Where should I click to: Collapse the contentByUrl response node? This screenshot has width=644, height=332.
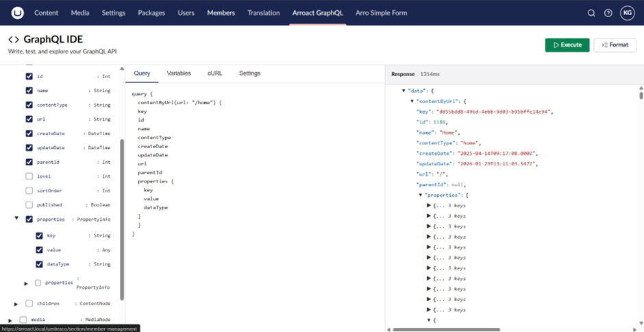412,101
